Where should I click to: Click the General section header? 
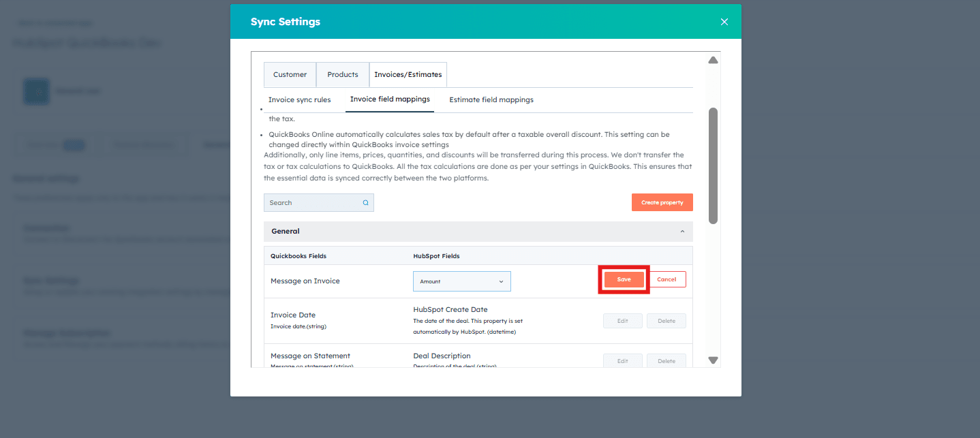click(x=478, y=232)
